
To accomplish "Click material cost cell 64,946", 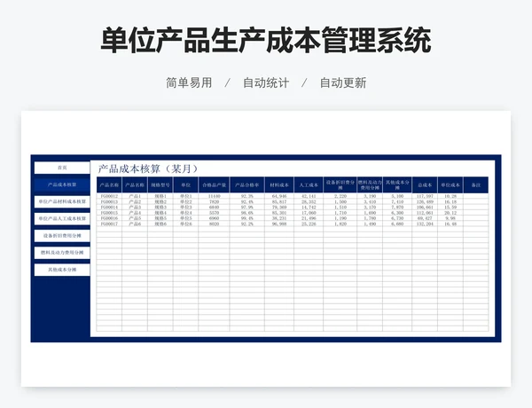I will point(279,196).
